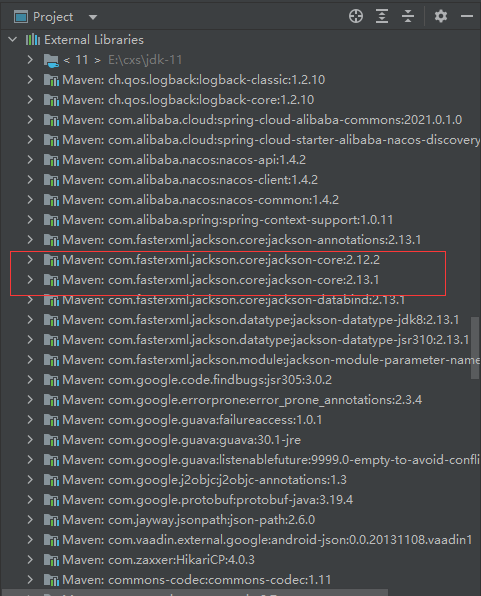Expand the spring-context-support:1.0.11 node
This screenshot has width=481, height=596.
[30, 220]
